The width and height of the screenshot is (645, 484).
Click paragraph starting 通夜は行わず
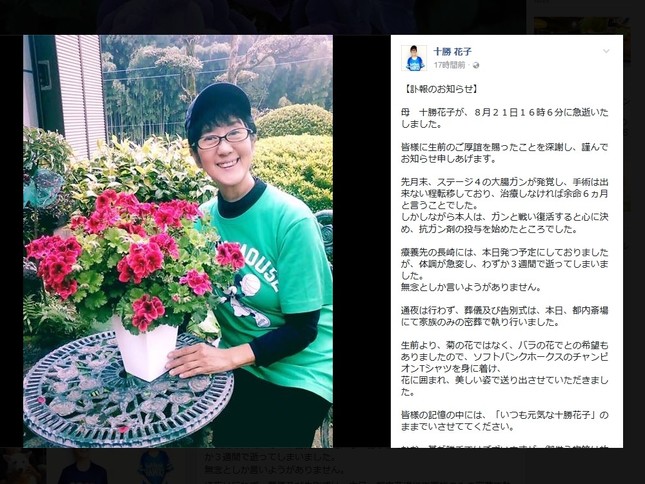pyautogui.click(x=505, y=316)
